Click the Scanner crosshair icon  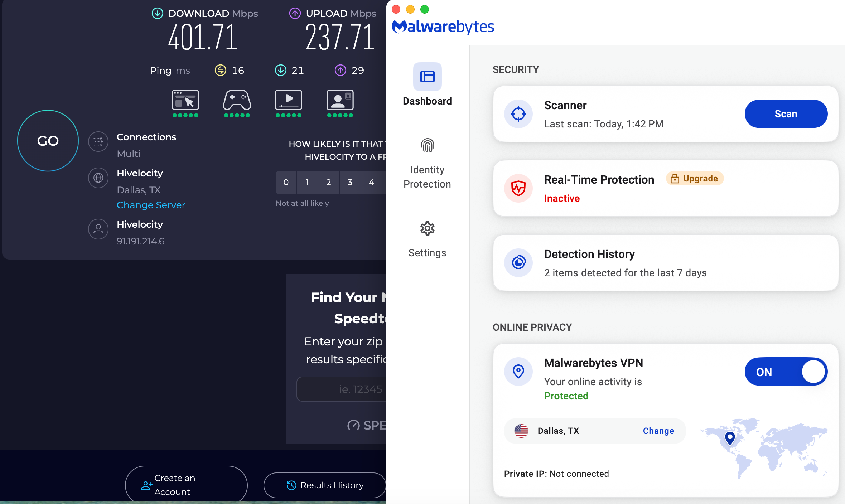(518, 113)
